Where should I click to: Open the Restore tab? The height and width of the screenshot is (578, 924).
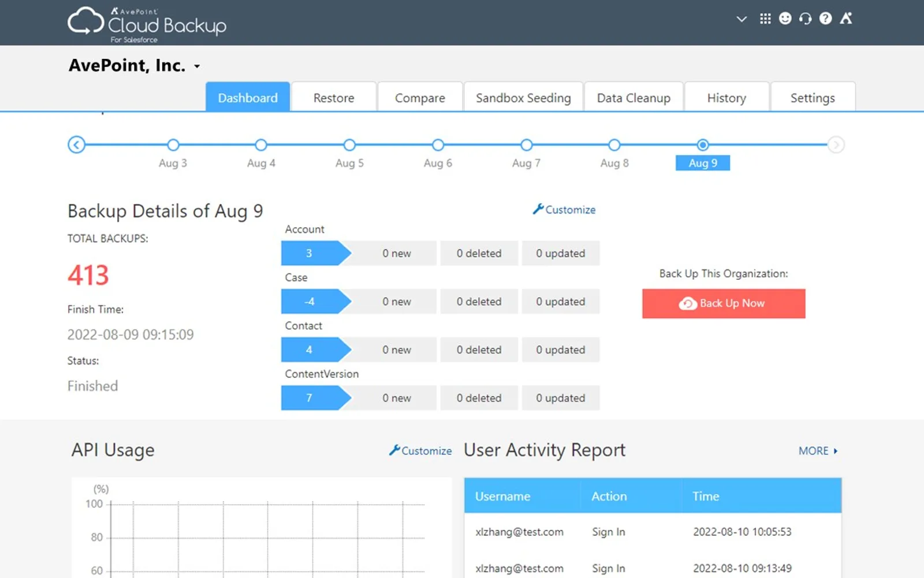[334, 98]
